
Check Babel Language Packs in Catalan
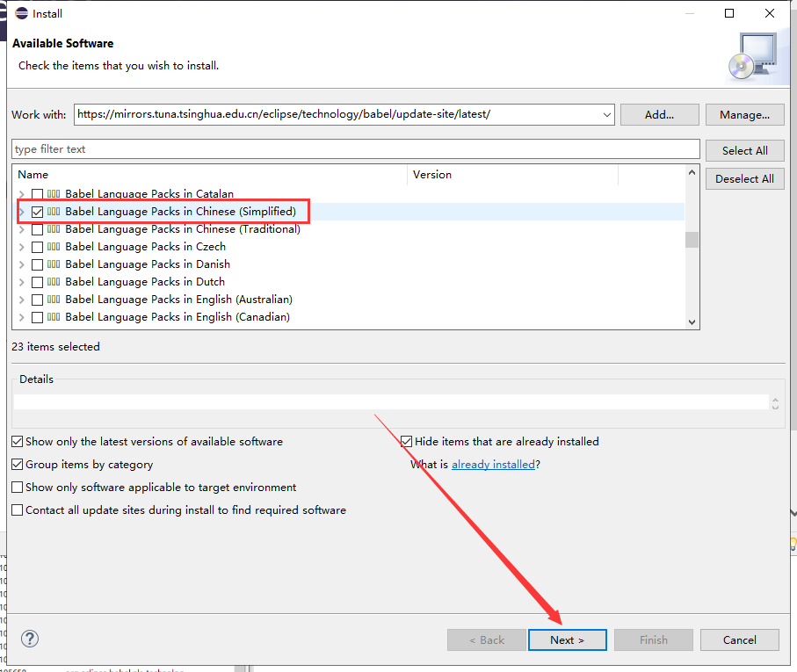(x=37, y=194)
